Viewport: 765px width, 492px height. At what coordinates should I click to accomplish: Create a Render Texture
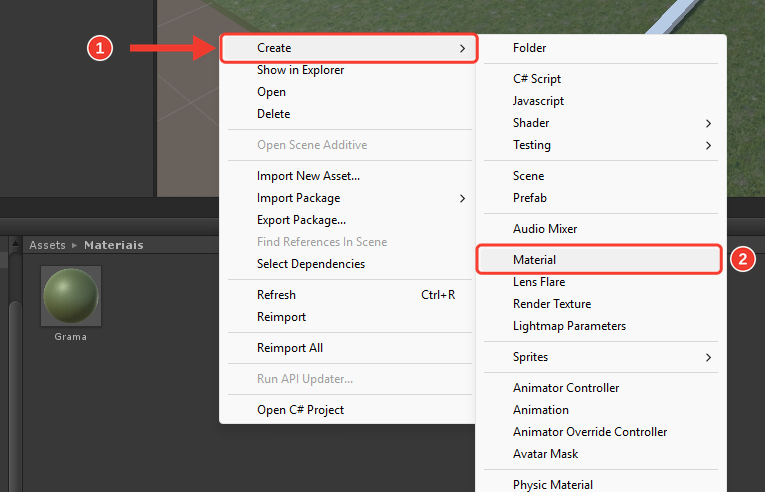pyautogui.click(x=601, y=304)
